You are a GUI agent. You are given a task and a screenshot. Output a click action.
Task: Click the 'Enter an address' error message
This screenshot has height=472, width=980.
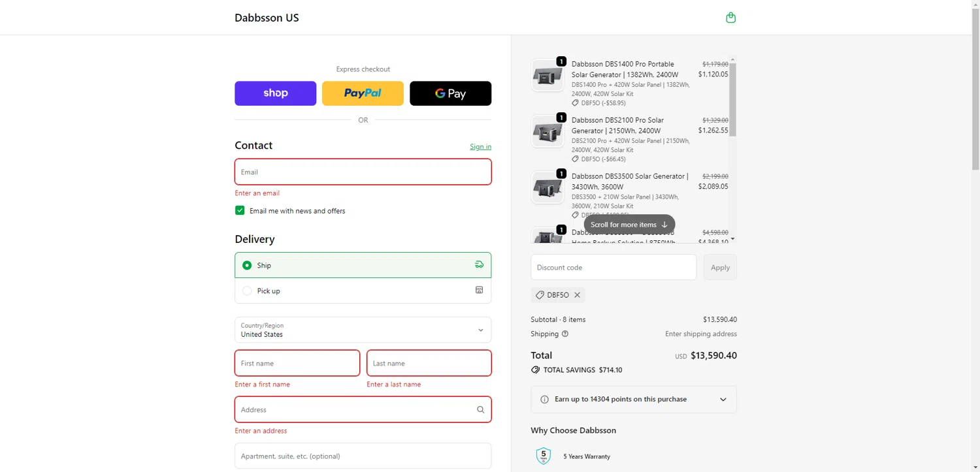(x=261, y=431)
